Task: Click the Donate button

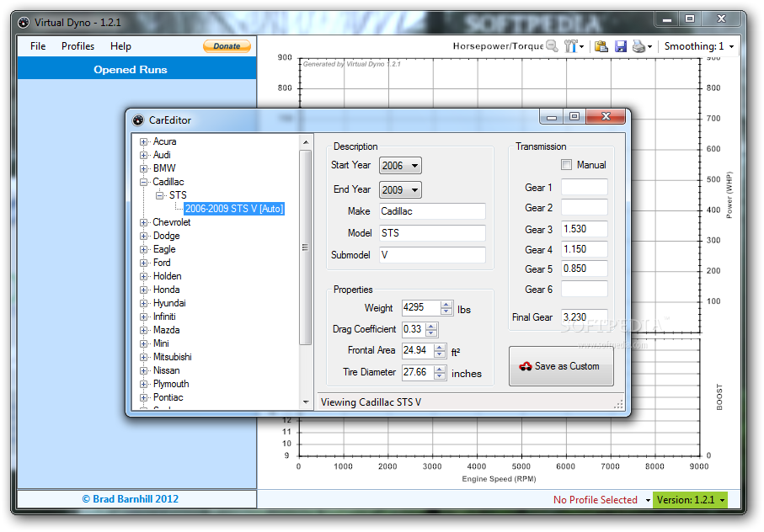Action: 227,46
